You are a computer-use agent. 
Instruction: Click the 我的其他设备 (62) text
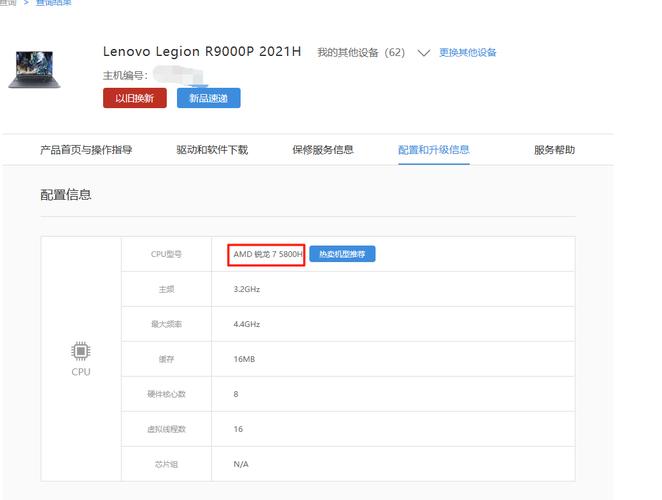pyautogui.click(x=361, y=52)
